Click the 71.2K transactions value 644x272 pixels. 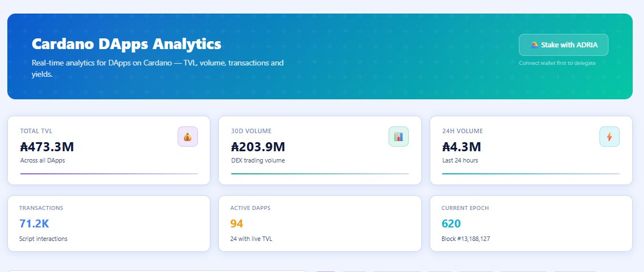pos(34,223)
